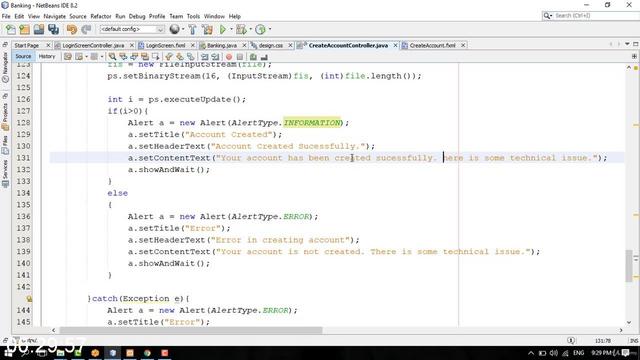Click Next Bookmark editor icon
The height and width of the screenshot is (360, 640).
click(x=180, y=57)
